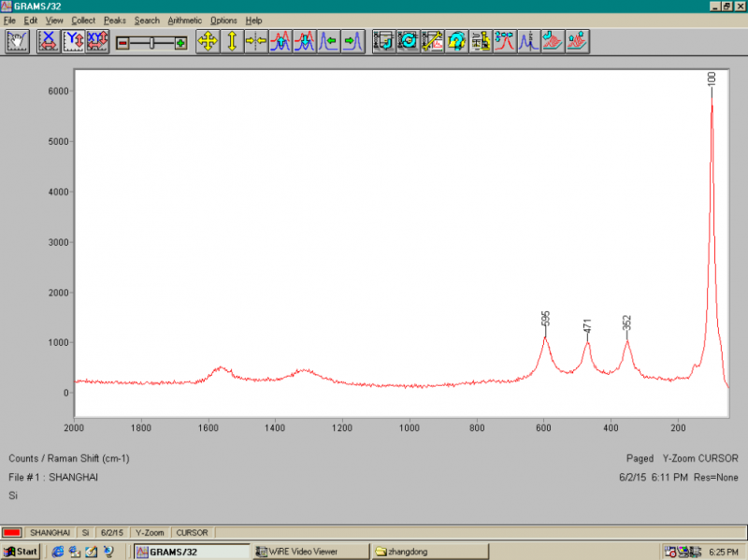The height and width of the screenshot is (560, 748).
Task: Open the Arithmetic menu
Action: (184, 21)
